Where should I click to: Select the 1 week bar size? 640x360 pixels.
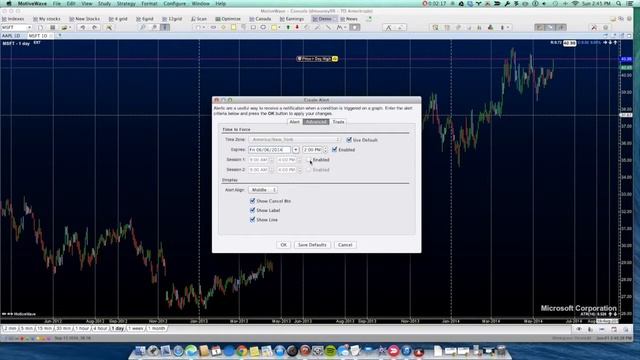click(x=136, y=329)
